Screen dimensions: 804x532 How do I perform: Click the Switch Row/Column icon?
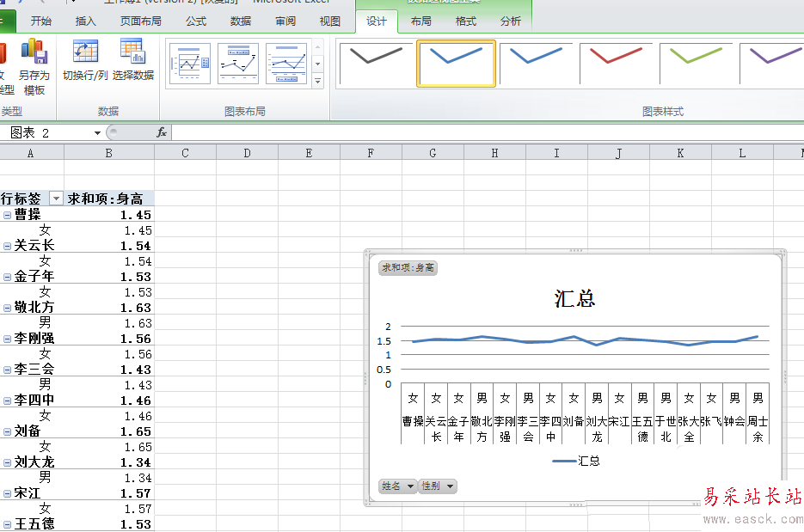[x=85, y=59]
